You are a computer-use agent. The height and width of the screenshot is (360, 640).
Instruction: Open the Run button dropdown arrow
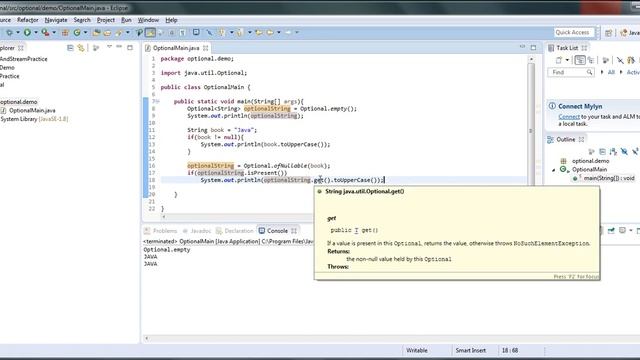point(36,32)
